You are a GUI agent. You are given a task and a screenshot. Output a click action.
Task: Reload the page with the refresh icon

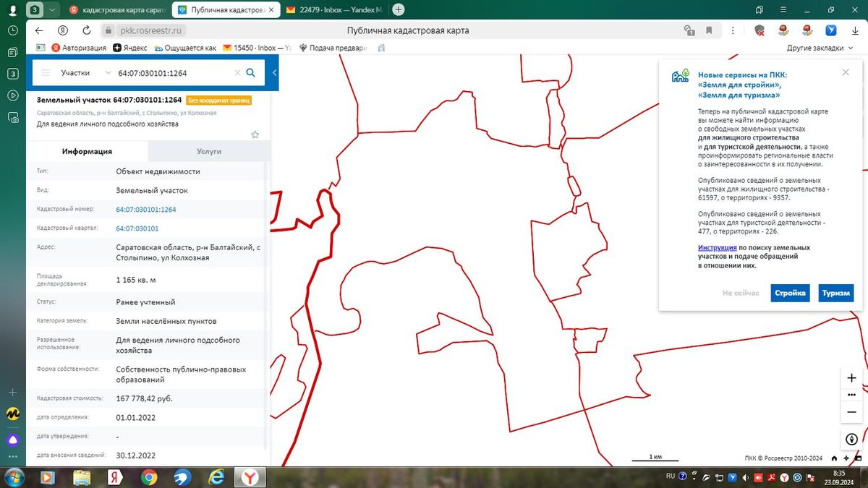tap(86, 30)
